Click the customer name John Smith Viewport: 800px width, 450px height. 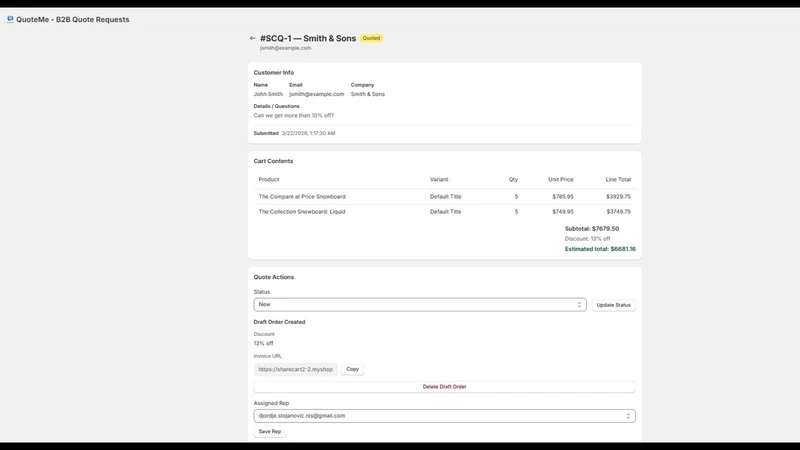coord(268,94)
